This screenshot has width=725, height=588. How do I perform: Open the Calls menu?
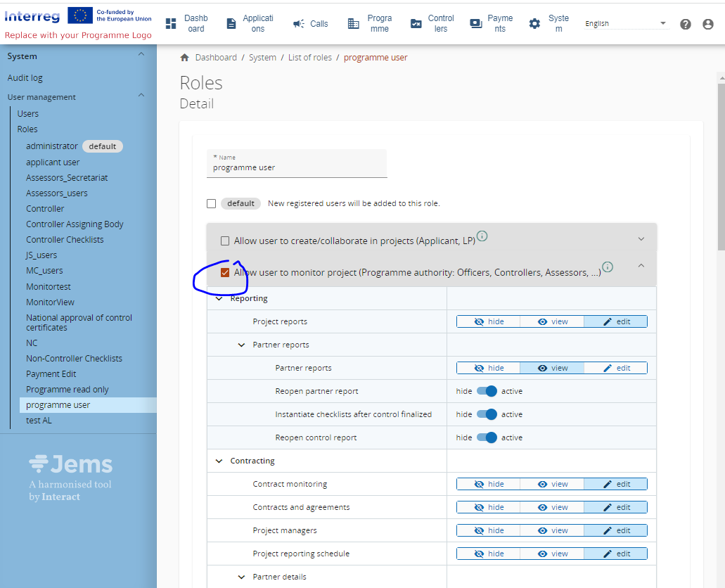pyautogui.click(x=310, y=24)
